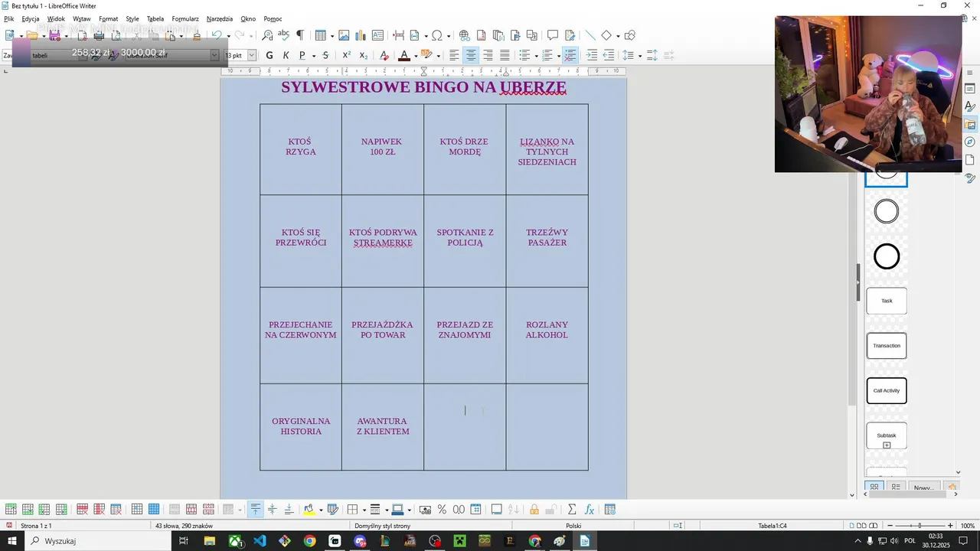Increase paragraph indent icon
This screenshot has width=980, height=551.
click(x=591, y=55)
